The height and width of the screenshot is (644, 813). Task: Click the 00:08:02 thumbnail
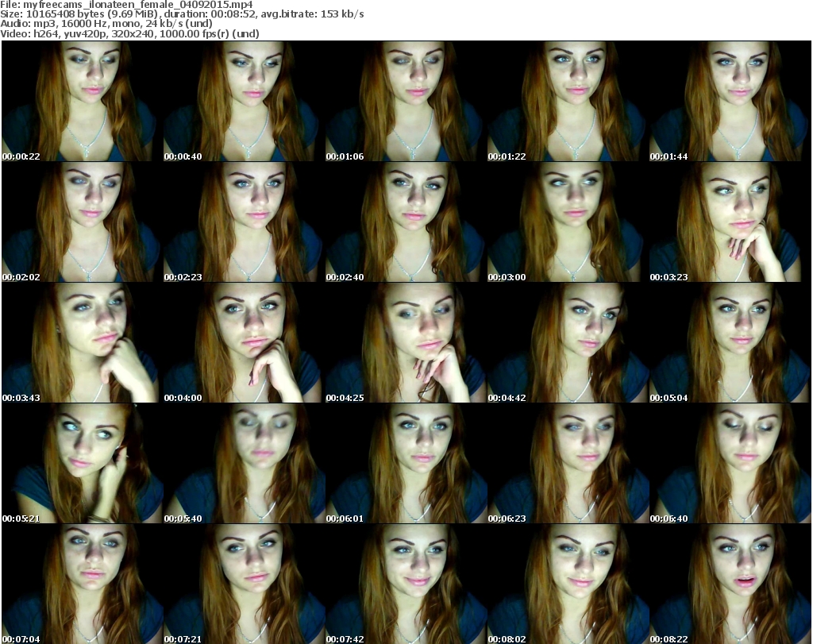pyautogui.click(x=568, y=584)
